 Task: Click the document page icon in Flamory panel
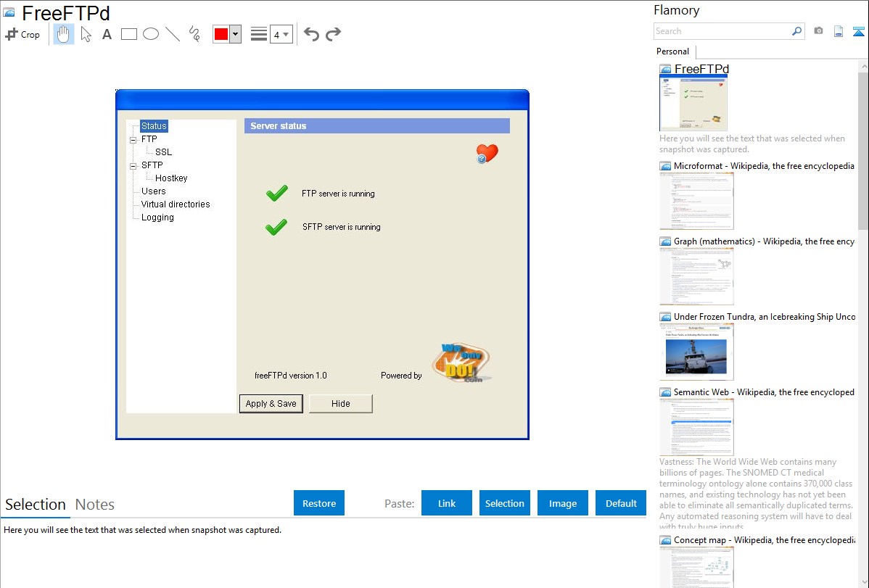[x=839, y=31]
